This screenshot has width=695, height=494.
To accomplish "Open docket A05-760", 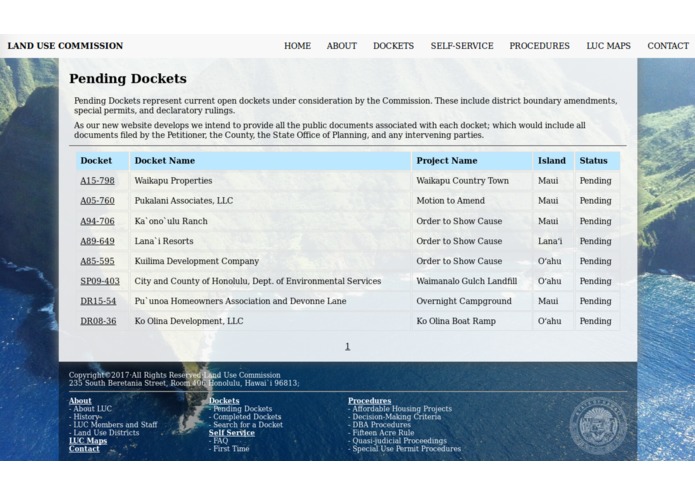I will [98, 201].
